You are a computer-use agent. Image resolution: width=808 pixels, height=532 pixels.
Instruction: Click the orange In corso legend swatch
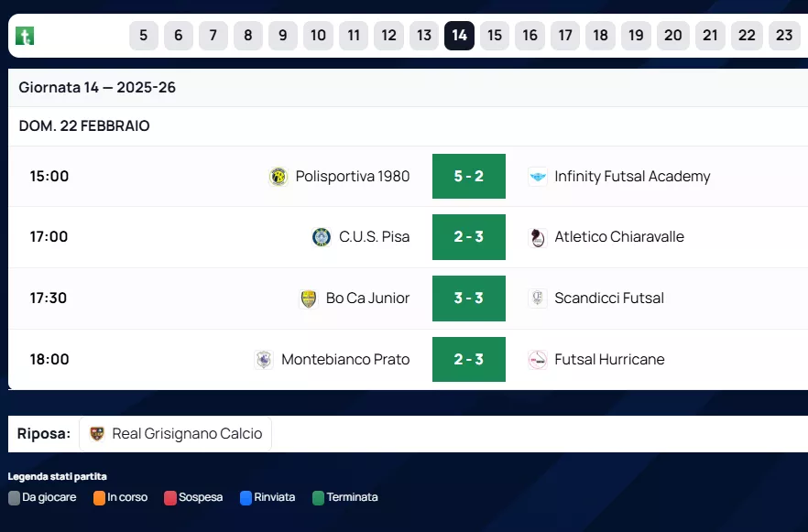coord(99,498)
